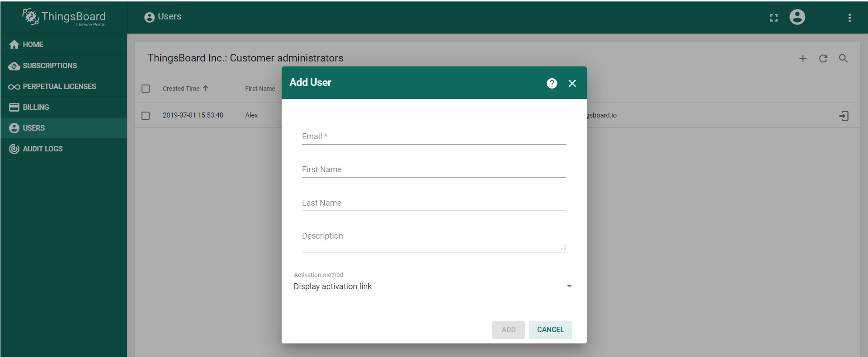The height and width of the screenshot is (357, 868).
Task: Open Subscriptions from the sidebar
Action: coord(50,66)
